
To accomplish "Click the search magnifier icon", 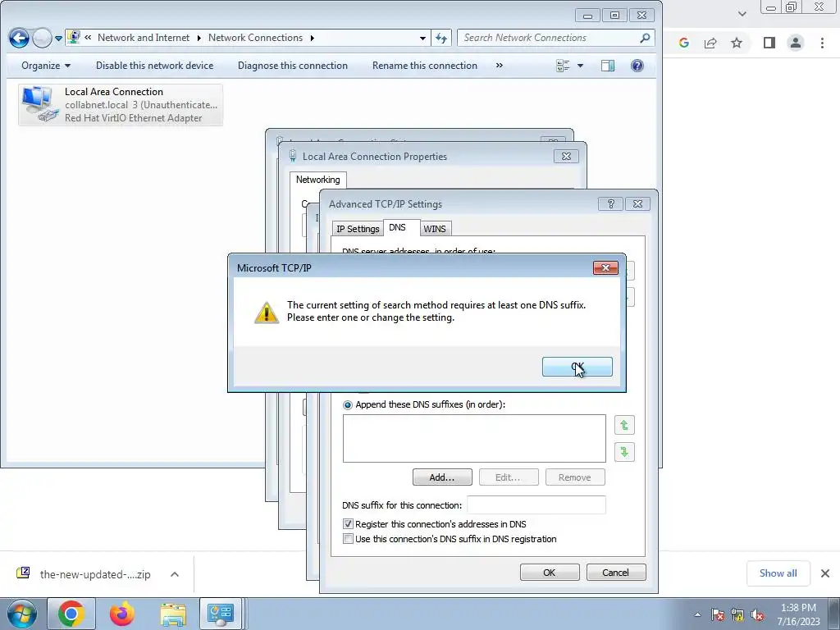I will [645, 38].
